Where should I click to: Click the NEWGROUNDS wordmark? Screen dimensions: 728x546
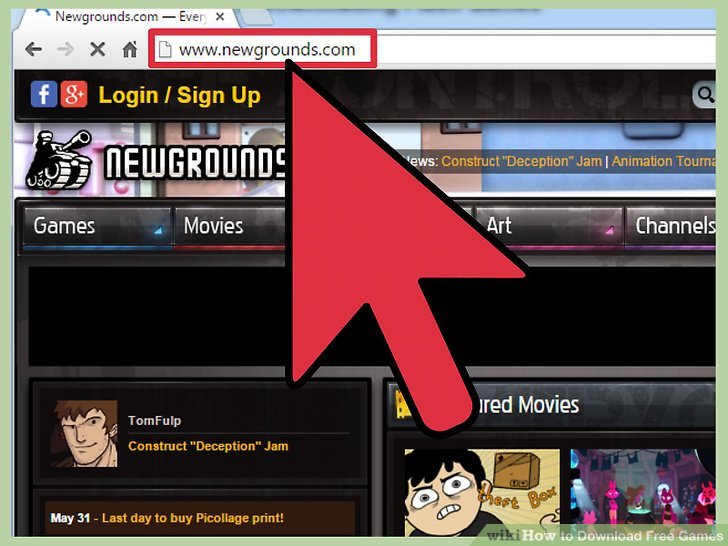click(195, 162)
